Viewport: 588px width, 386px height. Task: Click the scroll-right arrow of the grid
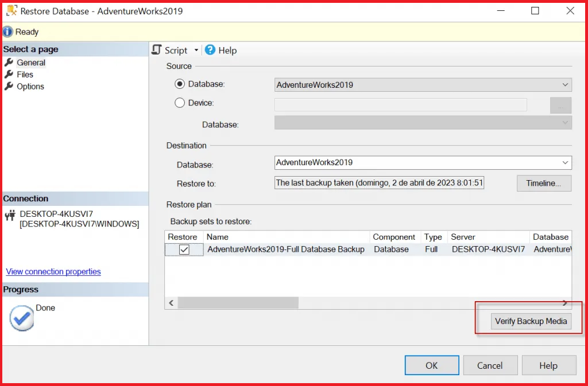pyautogui.click(x=565, y=302)
